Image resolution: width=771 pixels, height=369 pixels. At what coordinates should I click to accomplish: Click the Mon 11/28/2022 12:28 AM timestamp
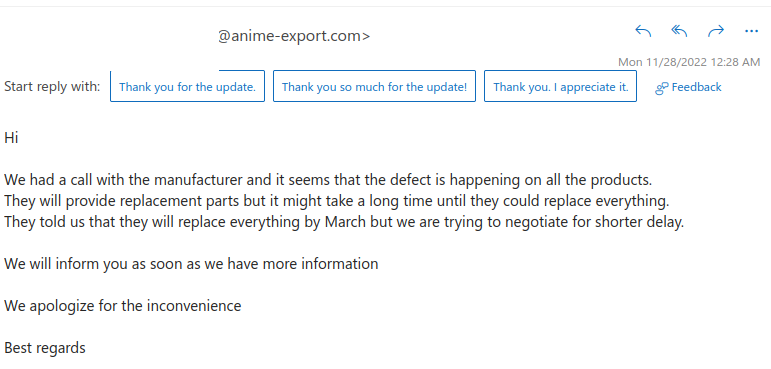[x=689, y=62]
